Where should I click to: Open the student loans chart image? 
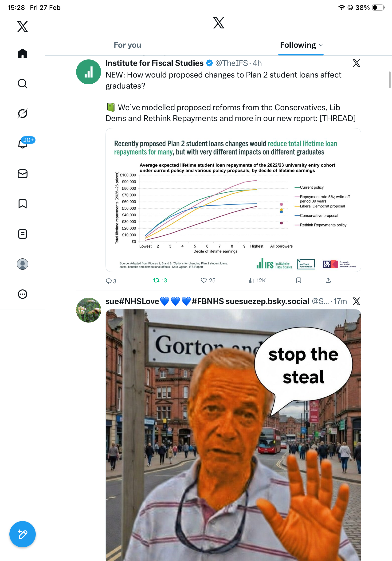click(233, 200)
